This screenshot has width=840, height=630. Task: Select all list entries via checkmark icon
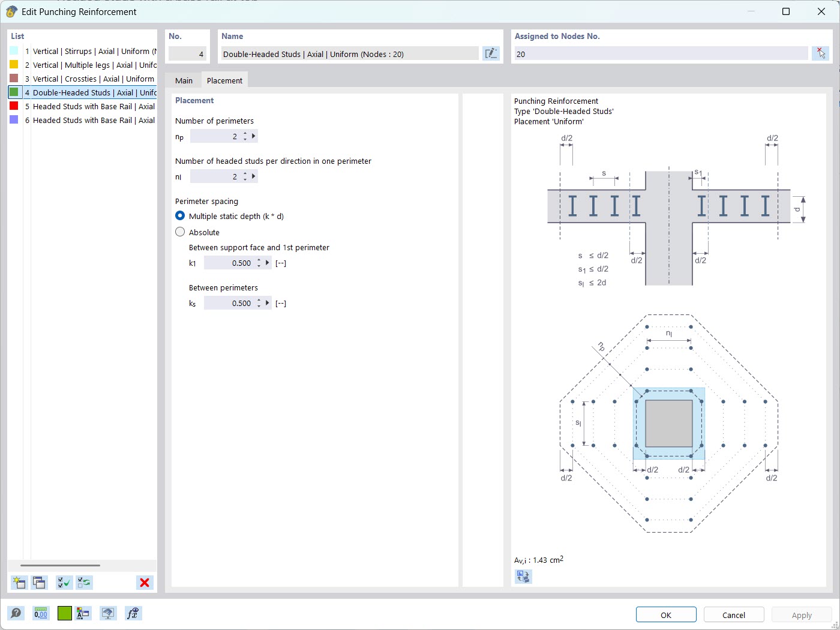(63, 583)
